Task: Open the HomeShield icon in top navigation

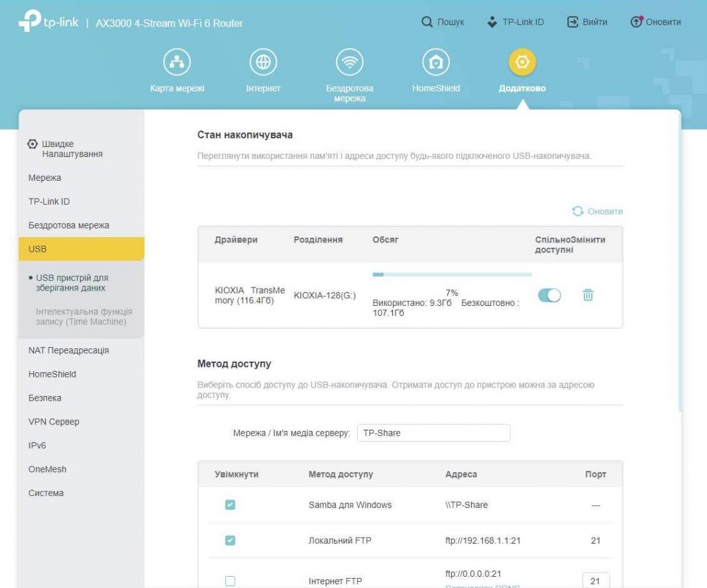Action: 436,63
